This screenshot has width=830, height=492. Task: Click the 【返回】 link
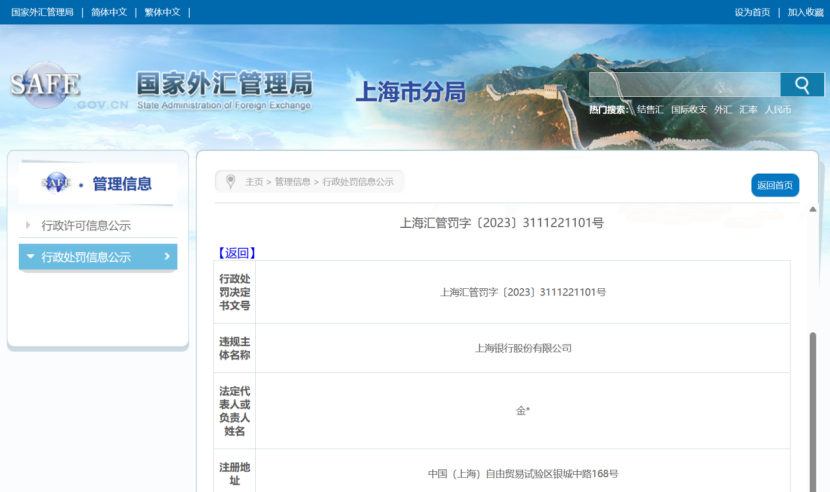click(237, 253)
